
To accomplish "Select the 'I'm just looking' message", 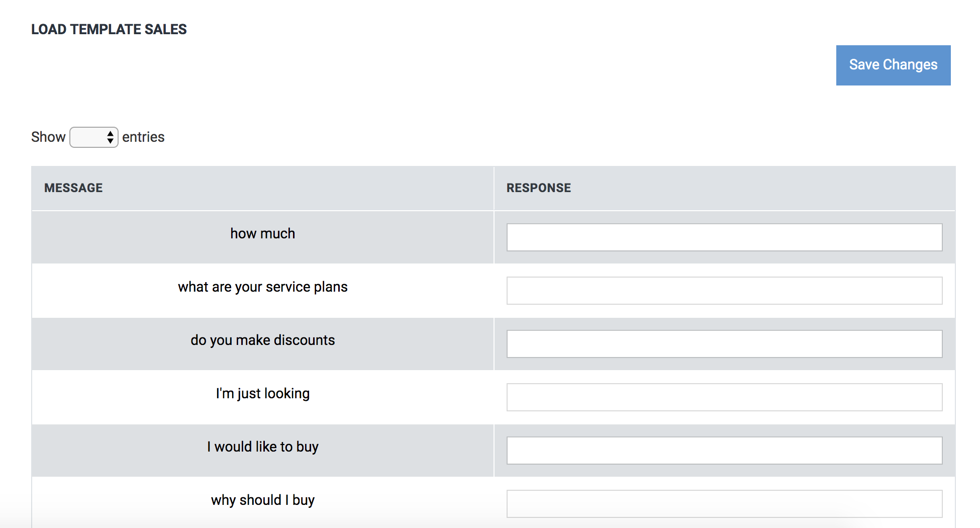I will click(263, 394).
